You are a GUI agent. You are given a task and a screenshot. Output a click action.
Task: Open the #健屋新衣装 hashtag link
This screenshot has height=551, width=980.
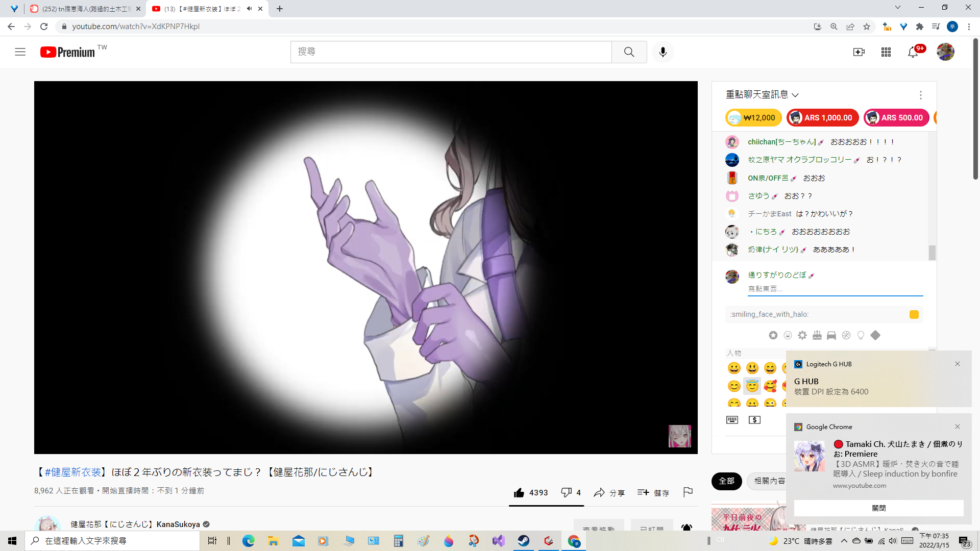(x=72, y=472)
